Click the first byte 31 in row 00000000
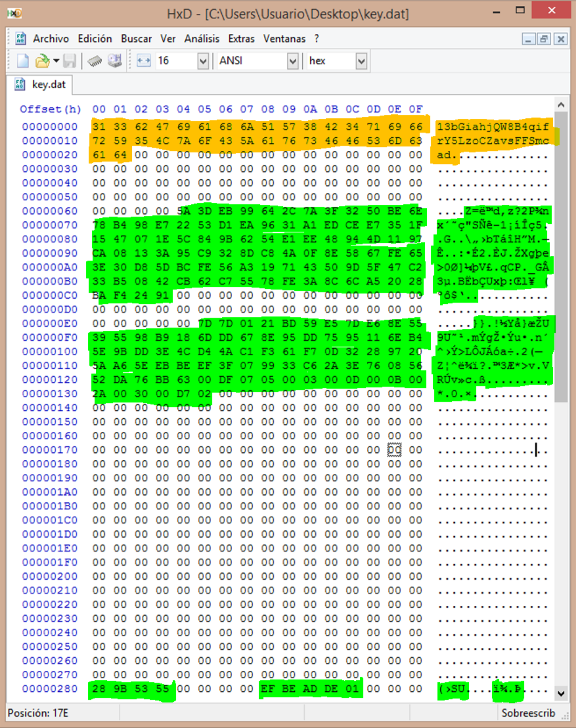The width and height of the screenshot is (576, 728). (x=99, y=127)
